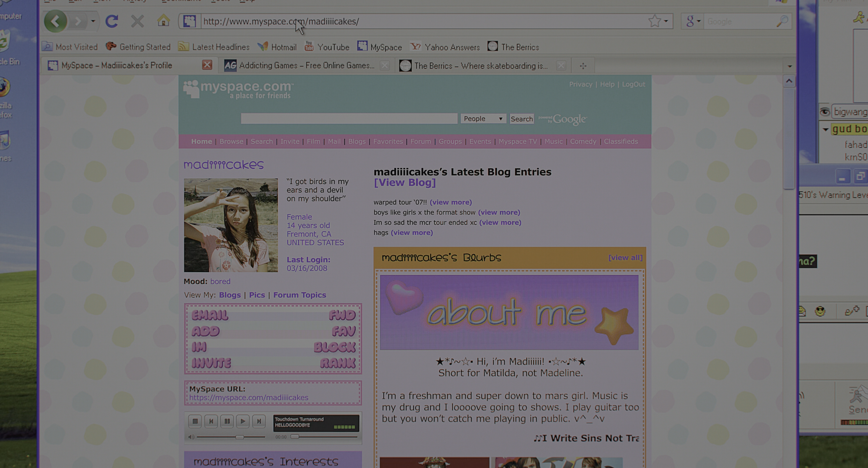Open the People search category dropdown
Screen dimensions: 868x468
click(x=483, y=119)
